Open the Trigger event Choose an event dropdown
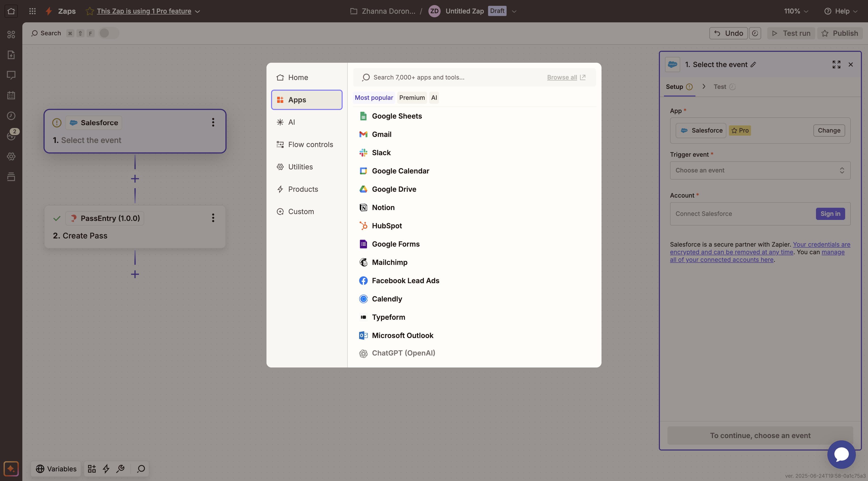 [x=760, y=170]
